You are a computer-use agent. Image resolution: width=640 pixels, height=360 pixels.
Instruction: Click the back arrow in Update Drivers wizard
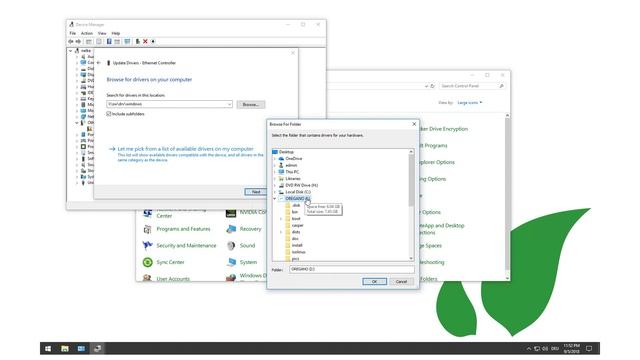(98, 63)
